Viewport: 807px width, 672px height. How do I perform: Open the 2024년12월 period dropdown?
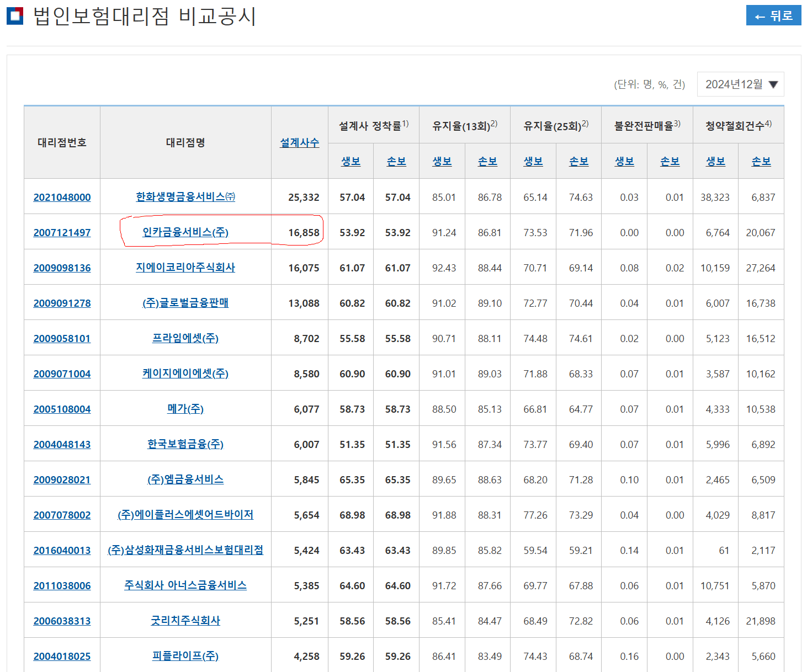click(740, 84)
